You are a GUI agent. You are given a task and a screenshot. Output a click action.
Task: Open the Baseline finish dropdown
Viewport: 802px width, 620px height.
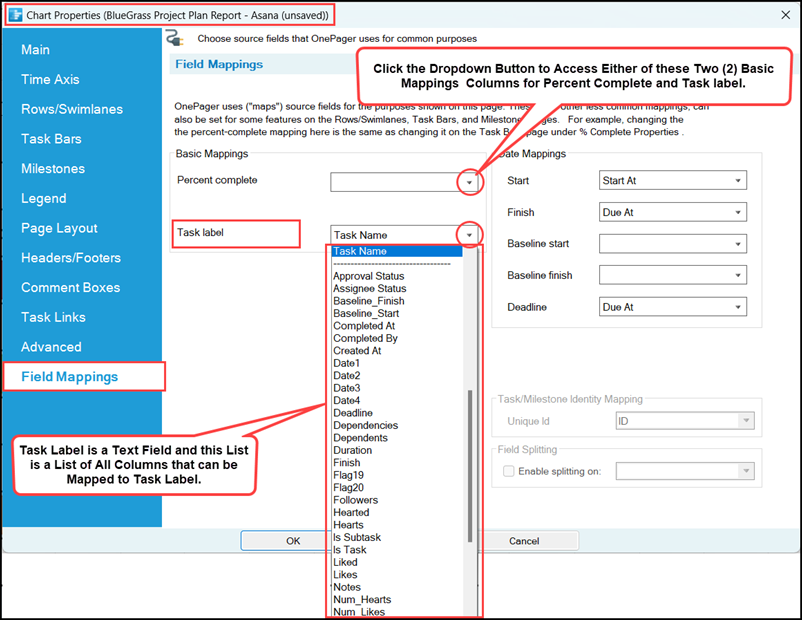pyautogui.click(x=739, y=275)
